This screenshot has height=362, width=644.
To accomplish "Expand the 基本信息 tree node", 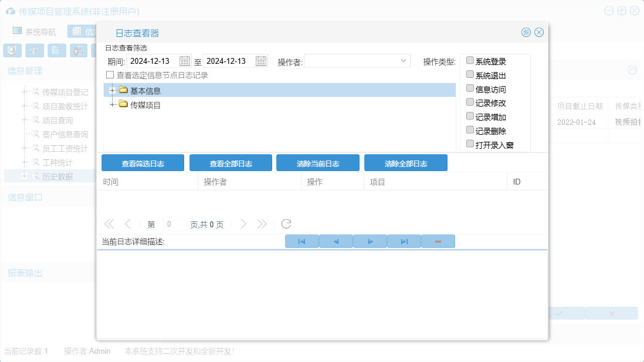I will click(x=112, y=90).
